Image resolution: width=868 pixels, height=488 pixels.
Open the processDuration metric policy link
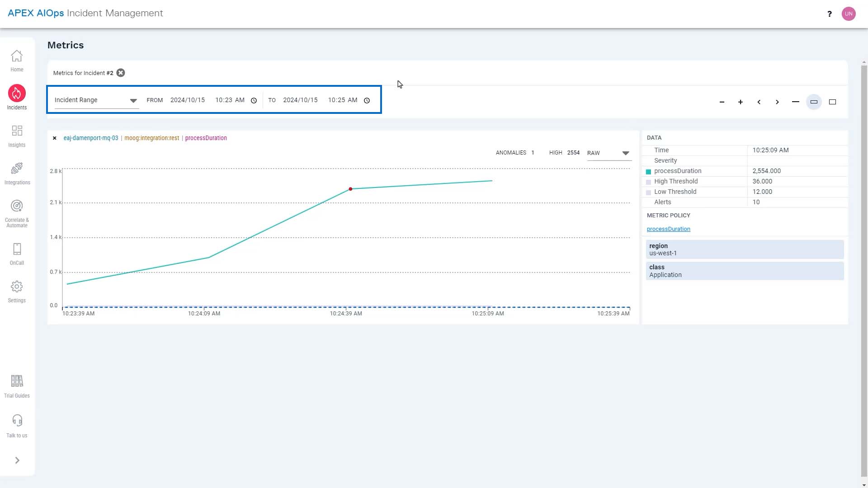point(668,229)
